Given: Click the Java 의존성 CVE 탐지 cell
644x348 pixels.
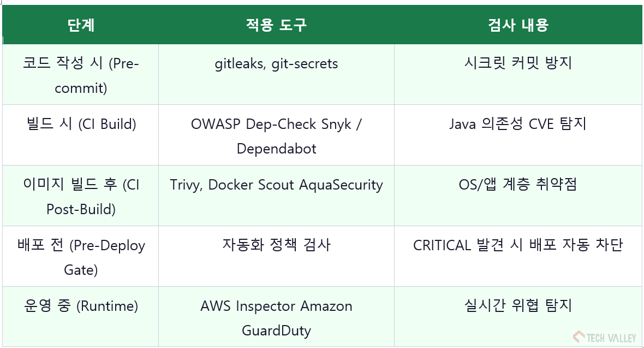Looking at the screenshot, I should coord(518,135).
